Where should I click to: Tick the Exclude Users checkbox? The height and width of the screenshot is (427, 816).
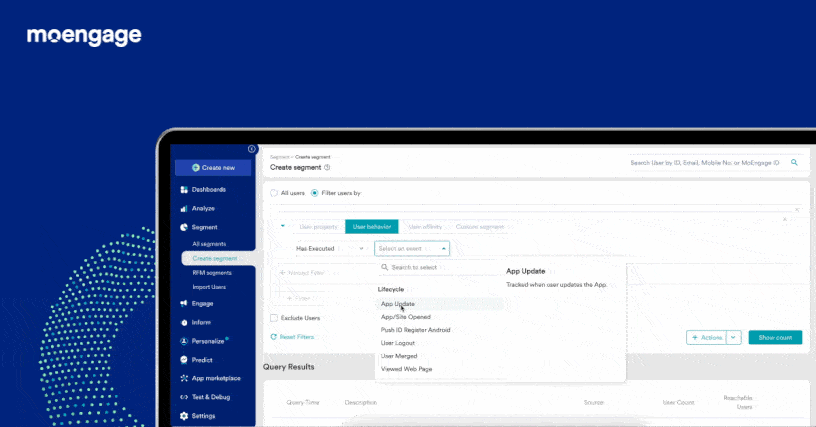(x=274, y=318)
